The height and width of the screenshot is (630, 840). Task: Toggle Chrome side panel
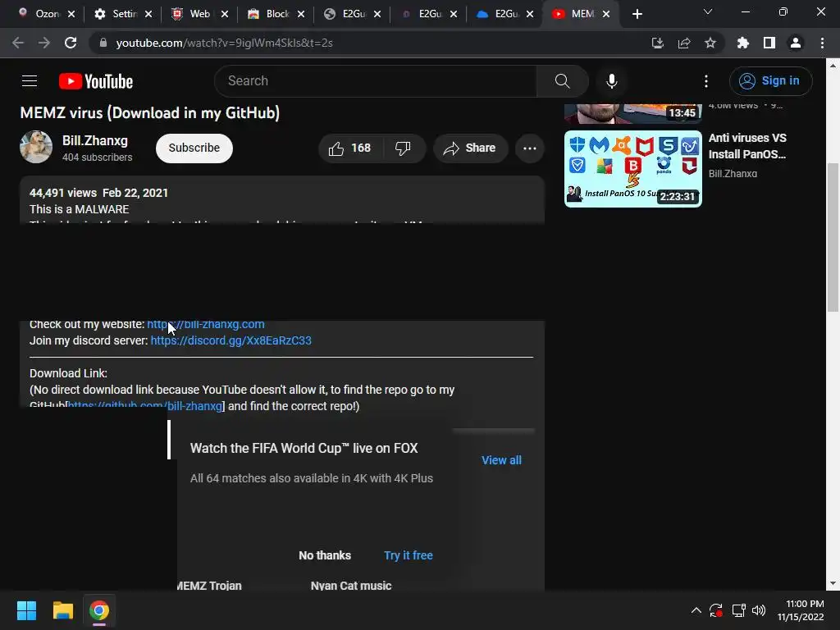[769, 43]
